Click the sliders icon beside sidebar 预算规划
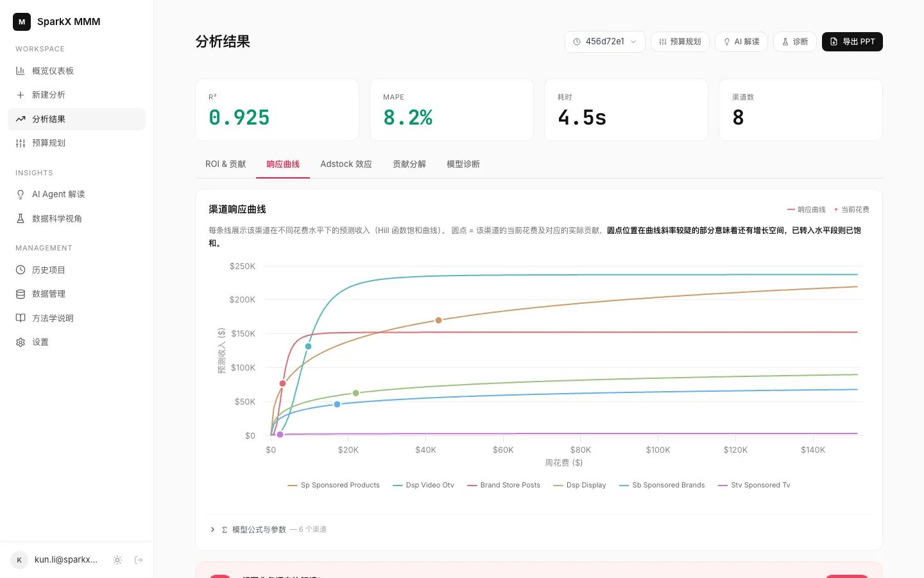 [21, 143]
